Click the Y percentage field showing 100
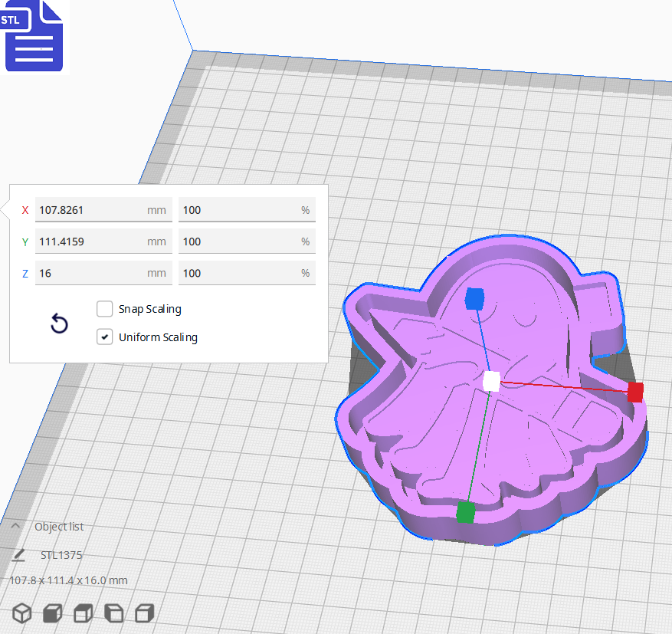 point(247,241)
